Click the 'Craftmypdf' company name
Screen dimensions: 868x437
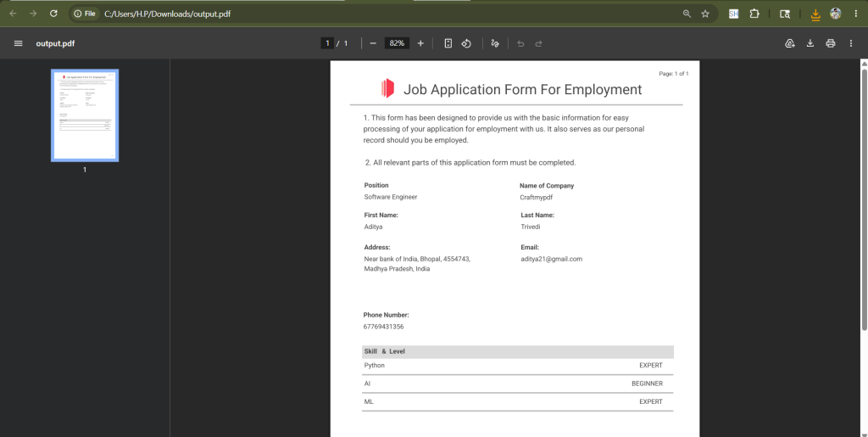[x=537, y=197]
